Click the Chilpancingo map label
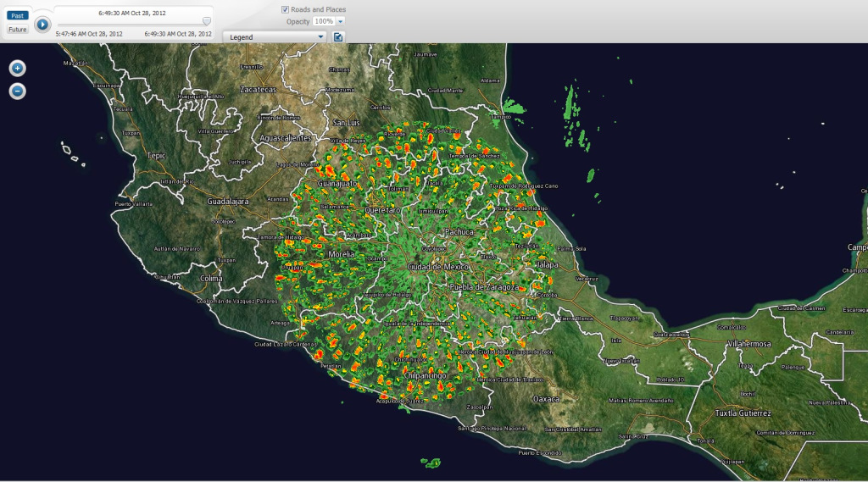This screenshot has height=482, width=868. 426,375
